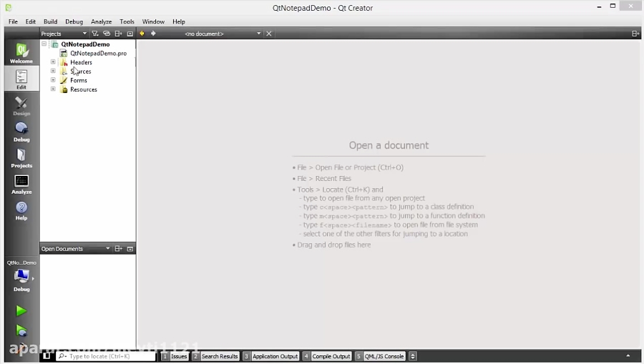Click the filter tree funnel icon
The image size is (644, 364).
click(95, 34)
